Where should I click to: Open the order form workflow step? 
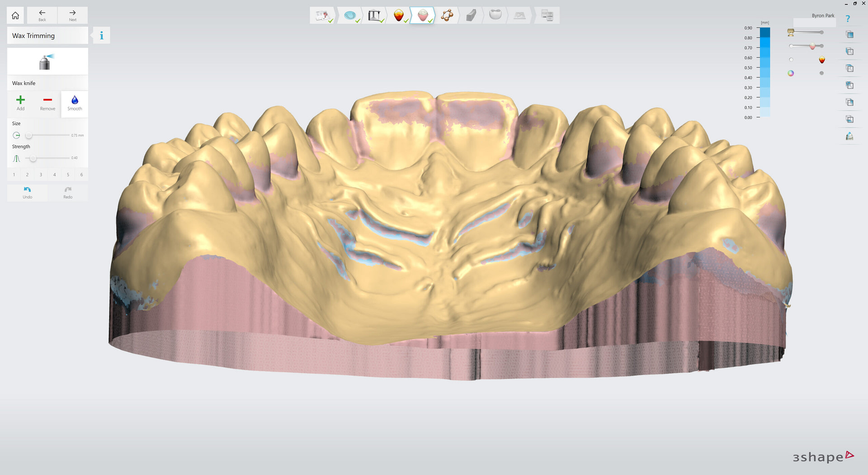pos(323,15)
